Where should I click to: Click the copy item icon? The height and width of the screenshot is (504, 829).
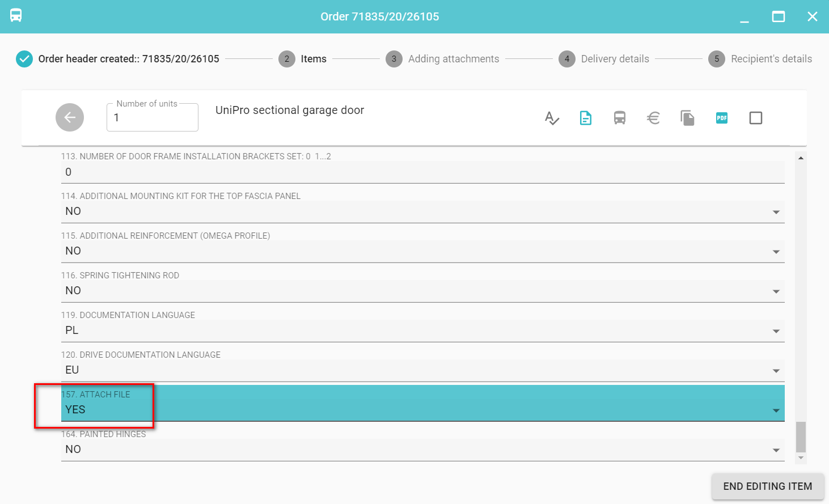(x=687, y=118)
